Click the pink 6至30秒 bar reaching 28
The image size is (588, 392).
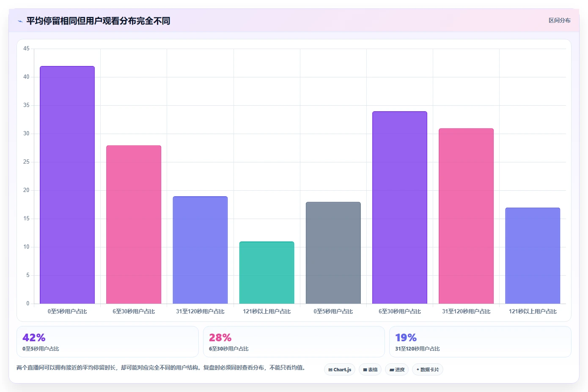pos(134,225)
